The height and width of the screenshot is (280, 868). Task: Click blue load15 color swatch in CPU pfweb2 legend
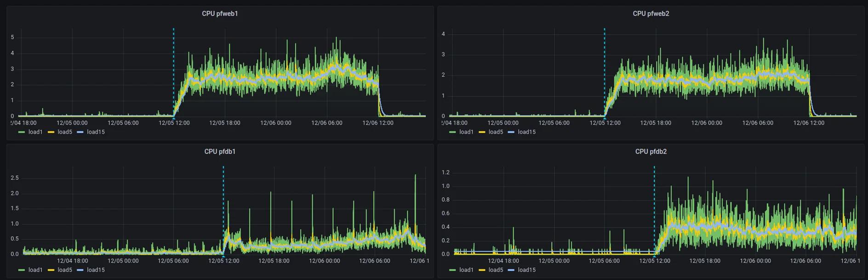[511, 132]
